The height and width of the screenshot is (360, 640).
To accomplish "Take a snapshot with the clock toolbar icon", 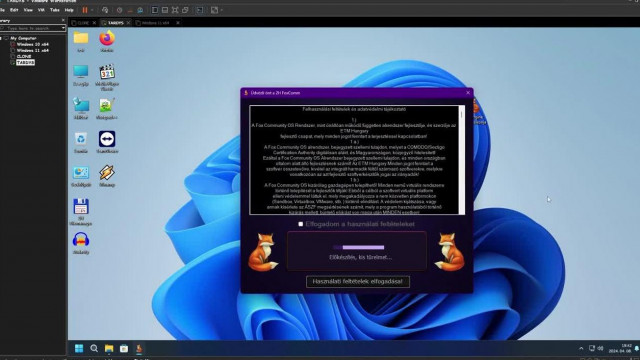I will (120, 10).
